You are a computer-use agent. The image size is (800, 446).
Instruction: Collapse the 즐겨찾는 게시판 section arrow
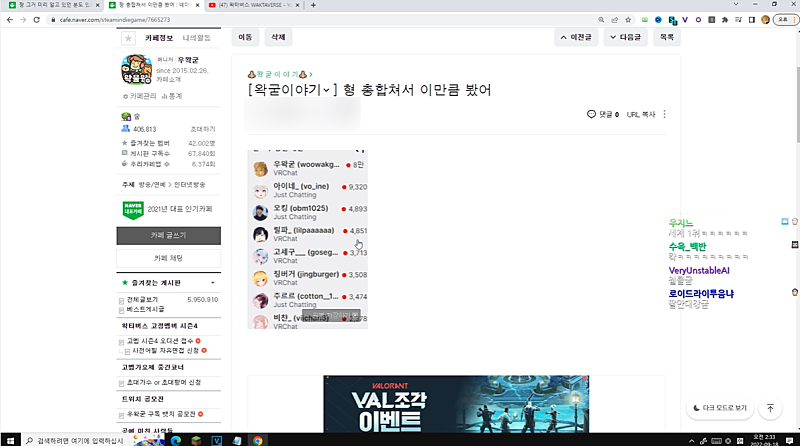coord(213,283)
